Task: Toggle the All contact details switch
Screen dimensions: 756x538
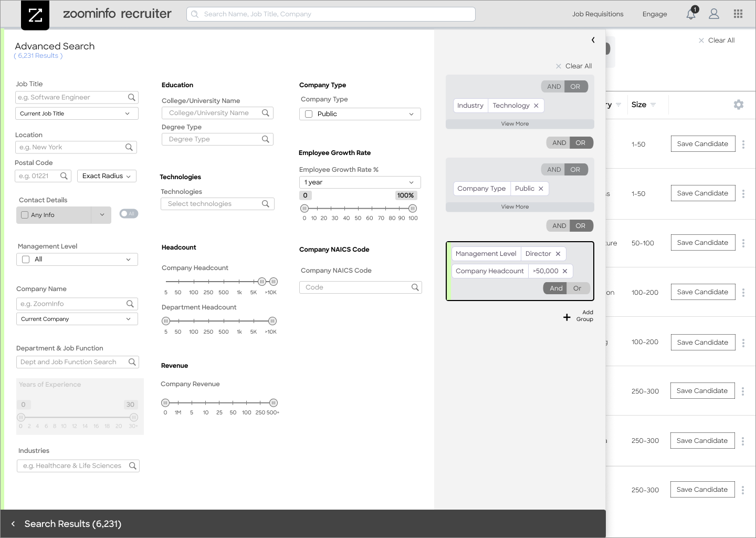Action: pos(129,214)
